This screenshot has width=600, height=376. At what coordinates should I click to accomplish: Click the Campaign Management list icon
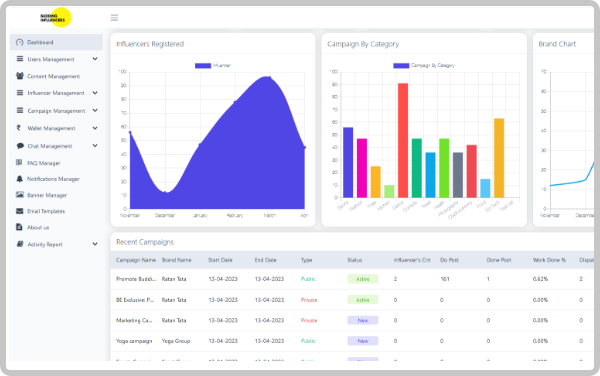point(20,110)
